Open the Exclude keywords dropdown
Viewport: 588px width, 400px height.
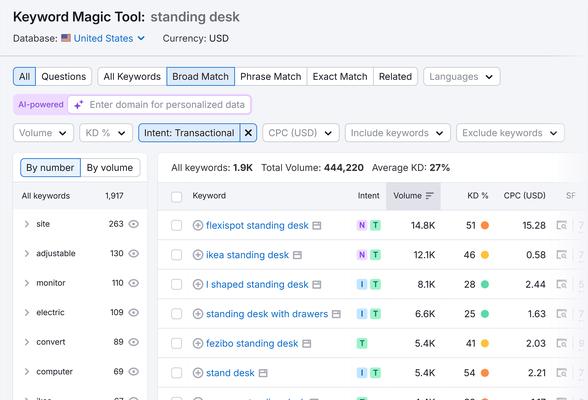coord(510,133)
